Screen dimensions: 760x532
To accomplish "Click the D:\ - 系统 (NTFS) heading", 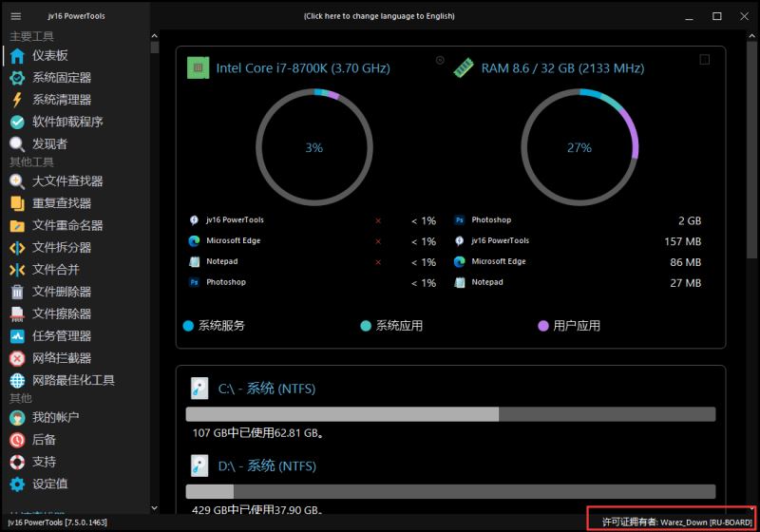I will [267, 466].
